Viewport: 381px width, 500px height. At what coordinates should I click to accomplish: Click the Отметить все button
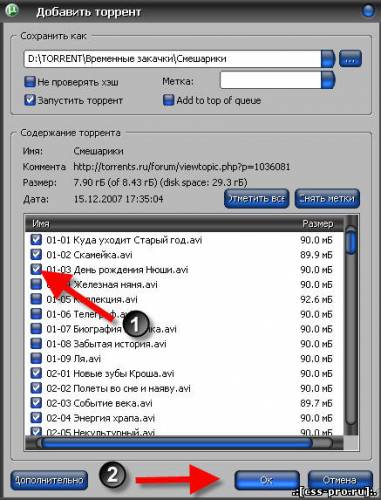pyautogui.click(x=256, y=199)
